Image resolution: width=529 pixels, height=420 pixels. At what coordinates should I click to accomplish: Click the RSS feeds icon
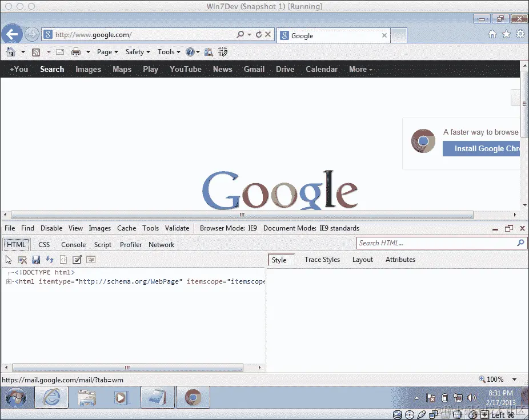click(36, 52)
